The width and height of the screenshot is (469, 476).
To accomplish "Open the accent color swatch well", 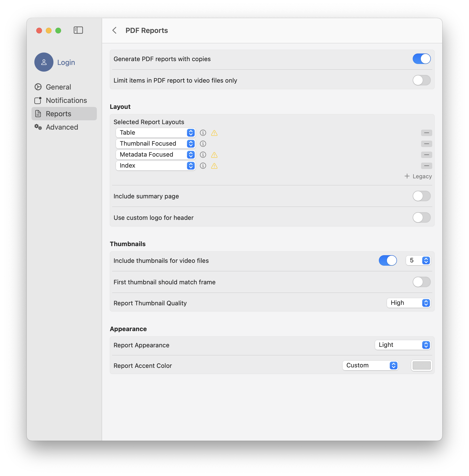I will point(421,365).
